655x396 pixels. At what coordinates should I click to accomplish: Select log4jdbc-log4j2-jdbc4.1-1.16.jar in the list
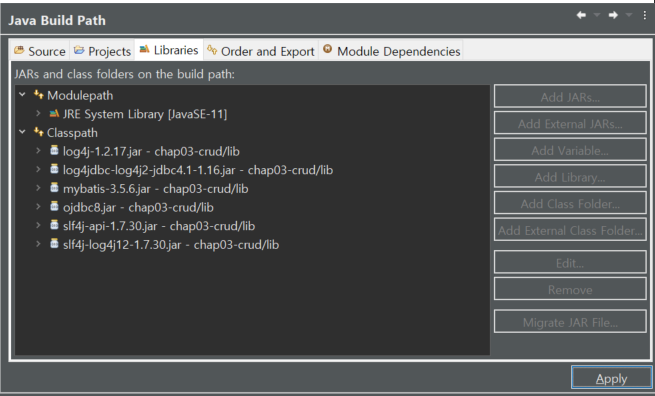pyautogui.click(x=252, y=170)
